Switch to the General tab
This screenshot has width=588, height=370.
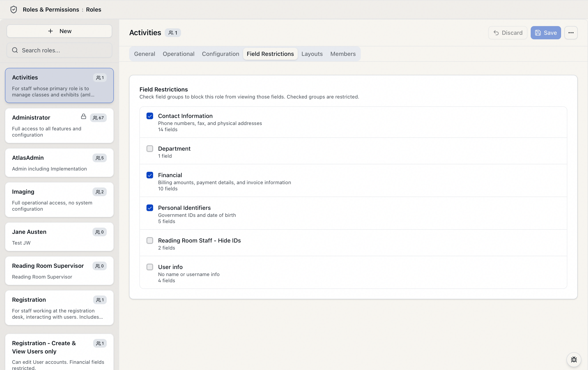(x=145, y=54)
